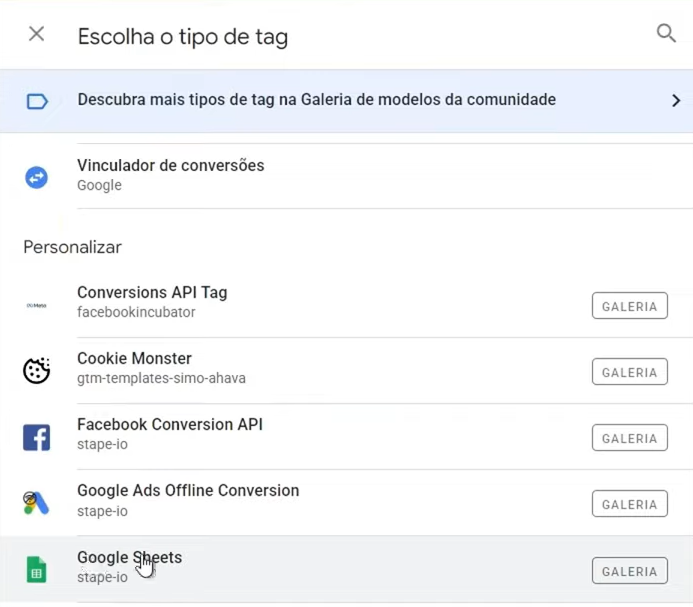This screenshot has width=693, height=607.
Task: Click the Google Ads logo icon
Action: 37,503
